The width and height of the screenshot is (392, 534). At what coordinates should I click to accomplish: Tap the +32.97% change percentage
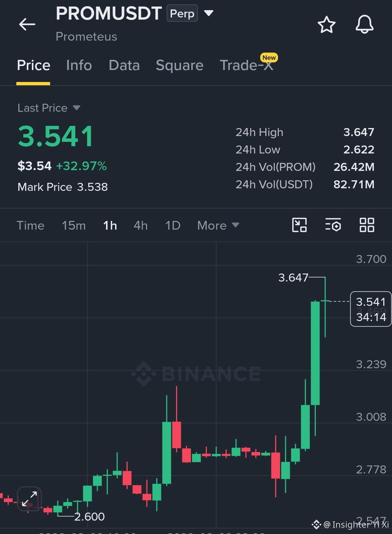pos(81,166)
